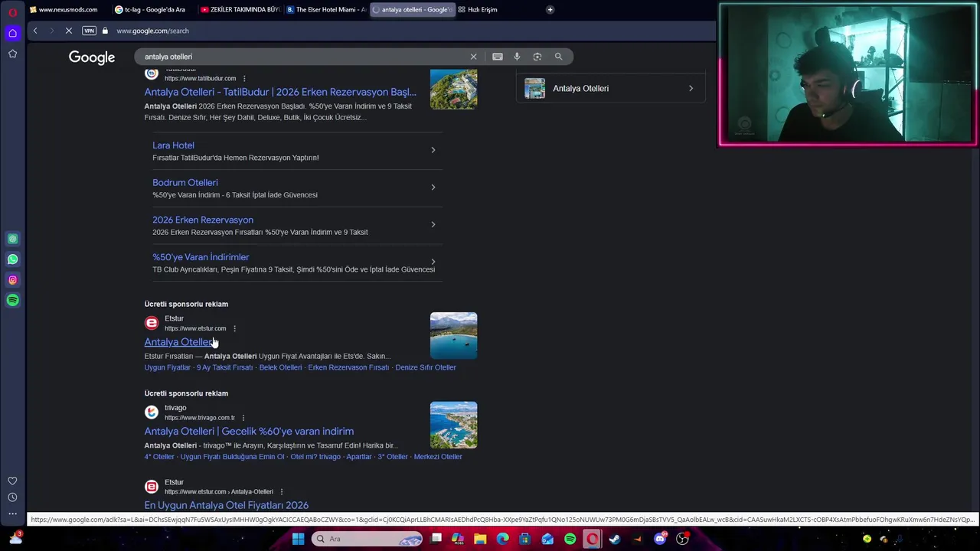Go back with the browser back arrow
The height and width of the screenshot is (551, 980).
point(34,31)
